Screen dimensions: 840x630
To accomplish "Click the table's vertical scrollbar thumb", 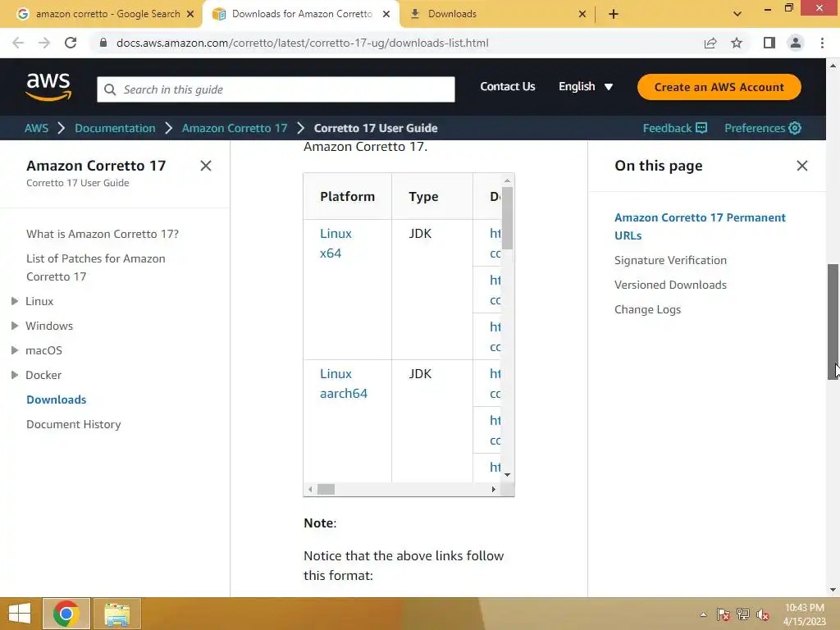I will point(507,218).
